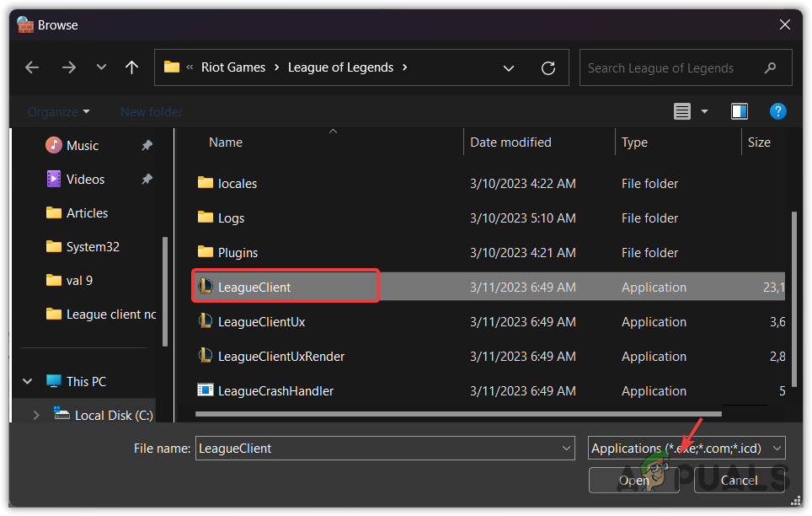This screenshot has height=516, width=812.
Task: Open the Organize menu
Action: [53, 110]
